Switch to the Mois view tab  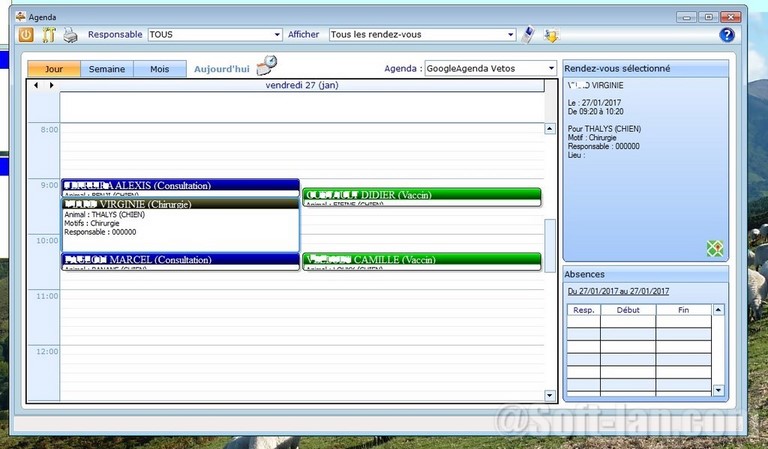point(160,69)
